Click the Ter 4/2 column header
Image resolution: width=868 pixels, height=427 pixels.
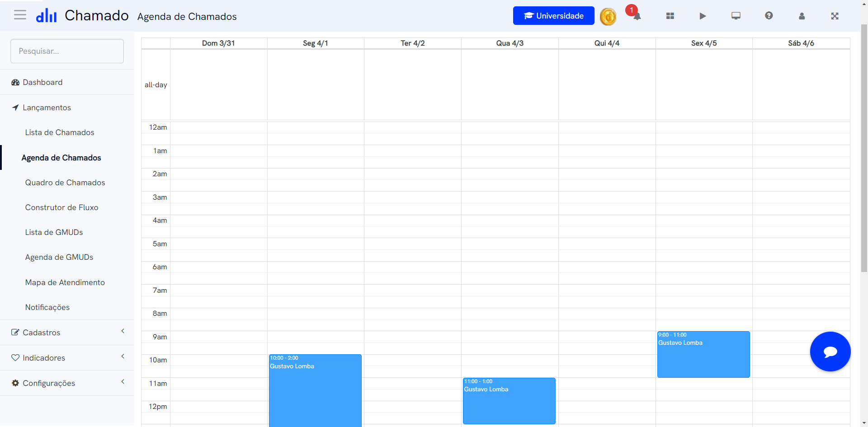click(x=413, y=43)
